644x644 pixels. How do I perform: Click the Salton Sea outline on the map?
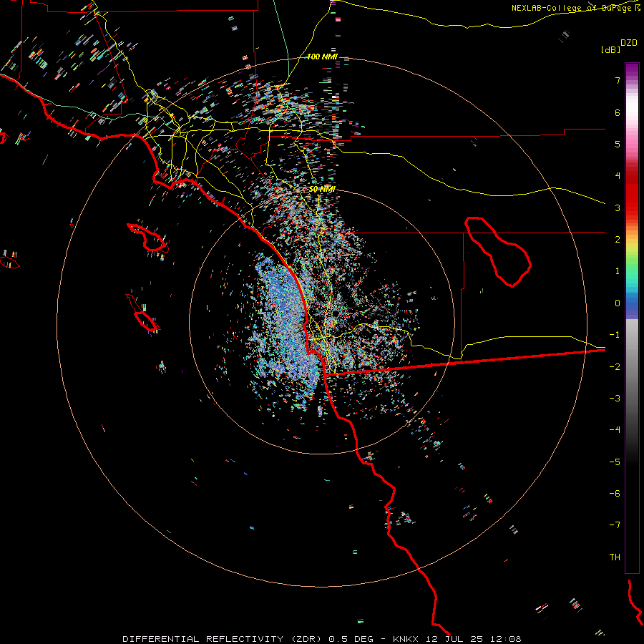pyautogui.click(x=497, y=251)
